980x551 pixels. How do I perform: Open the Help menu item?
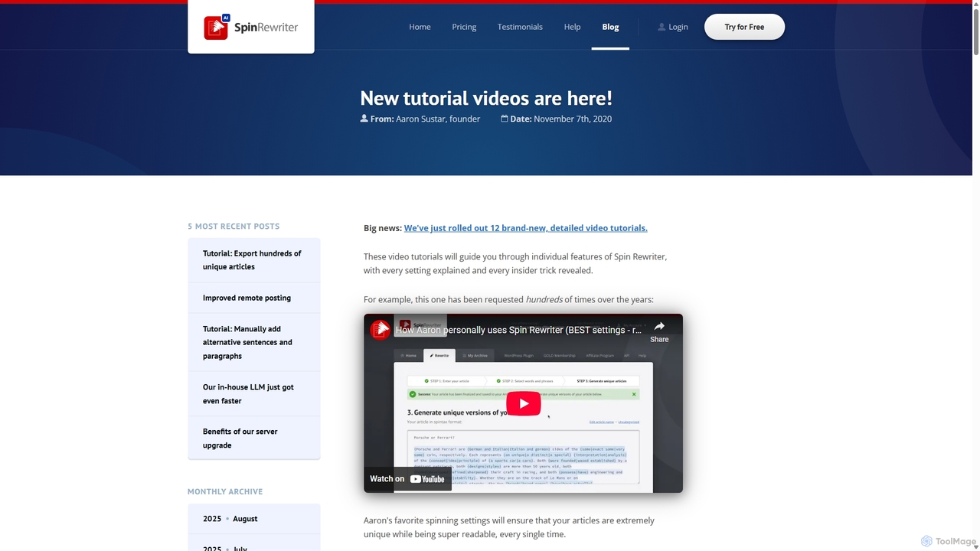572,27
